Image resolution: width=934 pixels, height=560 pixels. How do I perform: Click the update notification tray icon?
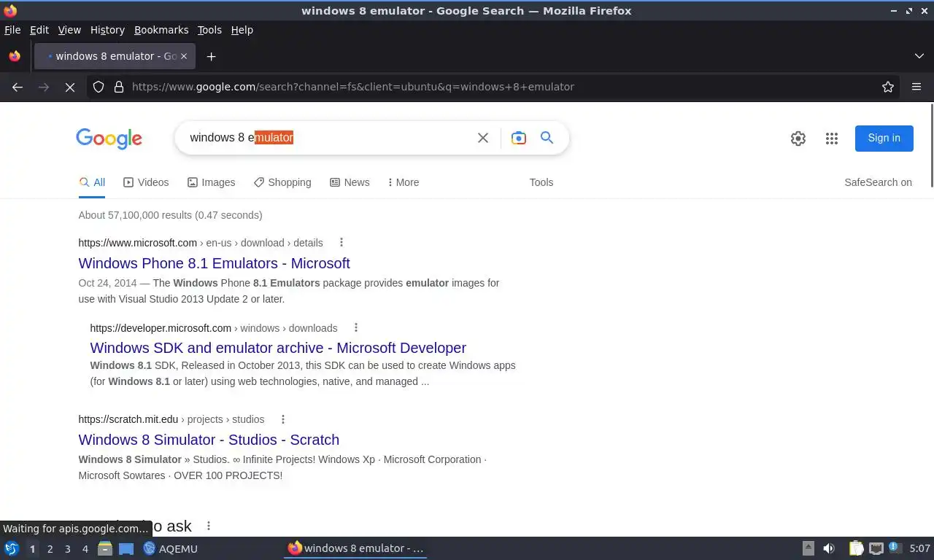coord(895,548)
